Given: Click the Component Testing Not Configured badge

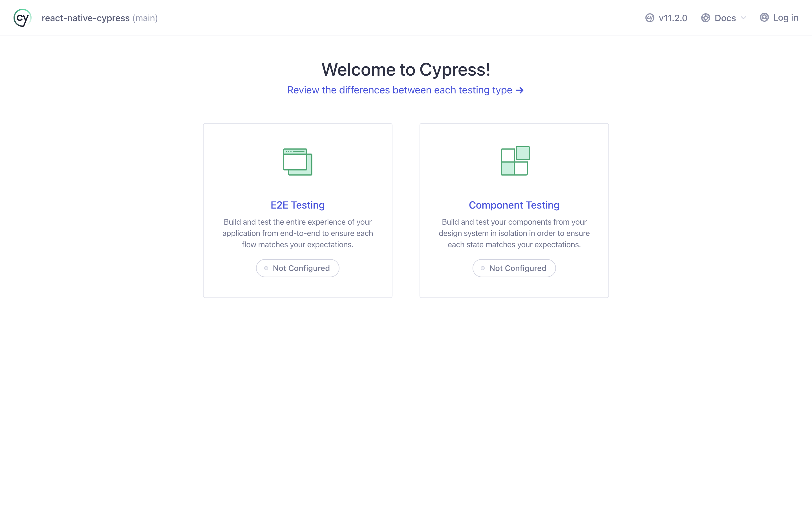Looking at the screenshot, I should point(514,268).
